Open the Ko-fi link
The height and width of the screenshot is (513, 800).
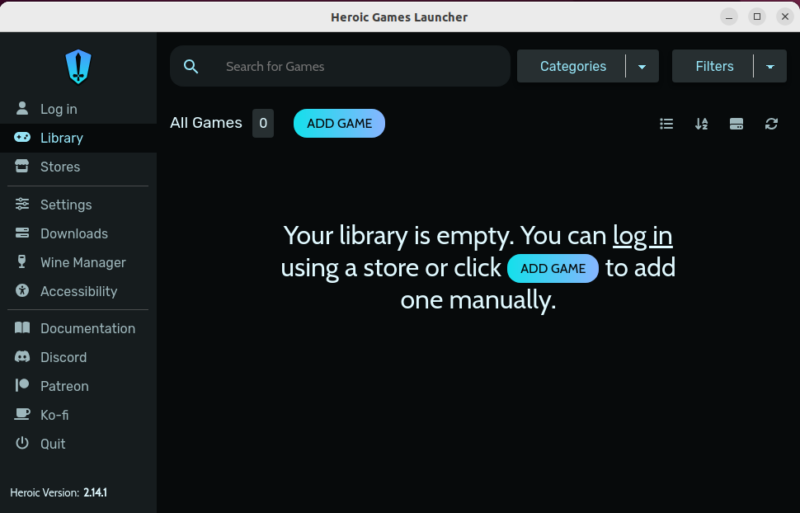pos(78,414)
